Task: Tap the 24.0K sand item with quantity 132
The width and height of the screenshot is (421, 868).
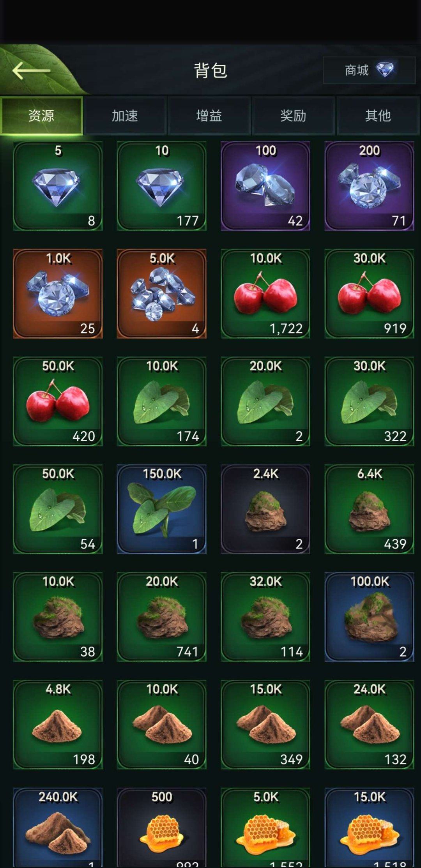Action: (369, 725)
